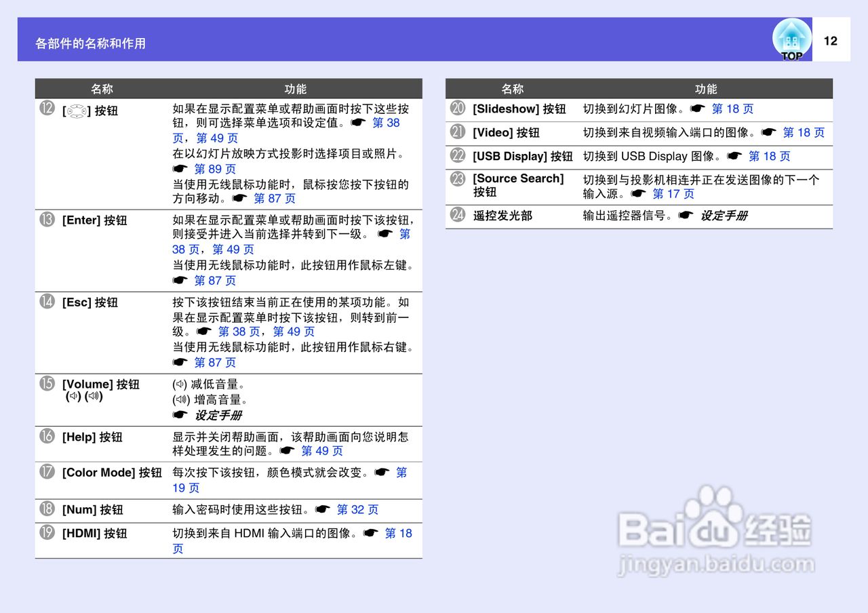The height and width of the screenshot is (613, 868).
Task: Select the [Esc] 按钮 name cell
Action: [x=90, y=302]
